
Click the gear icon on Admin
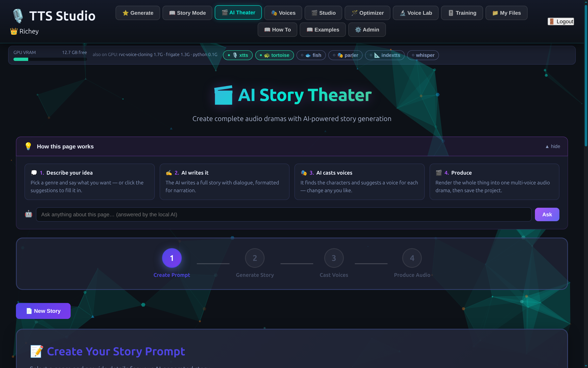[x=358, y=30]
